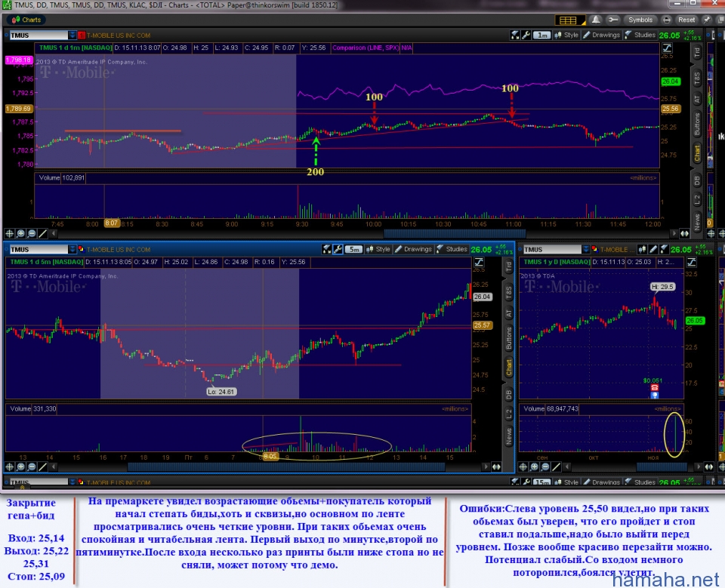Open chart settings wrench on 5m chart
The height and width of the screenshot is (588, 725).
coord(338,250)
